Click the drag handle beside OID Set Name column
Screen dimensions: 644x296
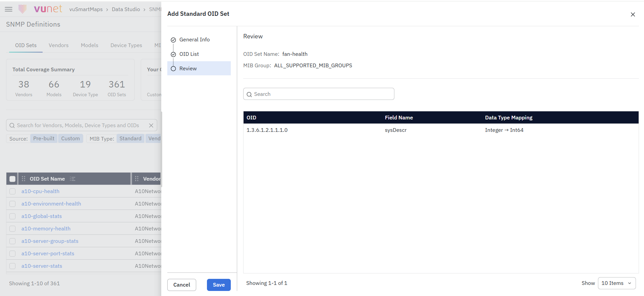point(24,179)
